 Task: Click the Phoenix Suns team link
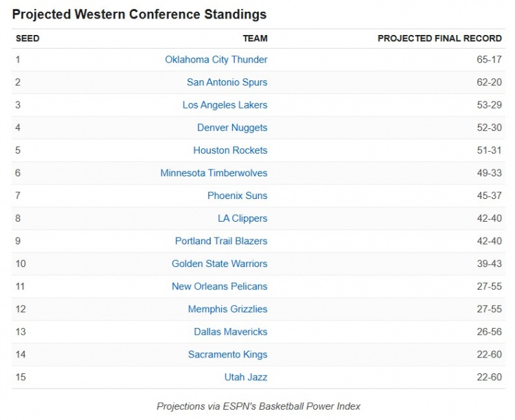(238, 196)
